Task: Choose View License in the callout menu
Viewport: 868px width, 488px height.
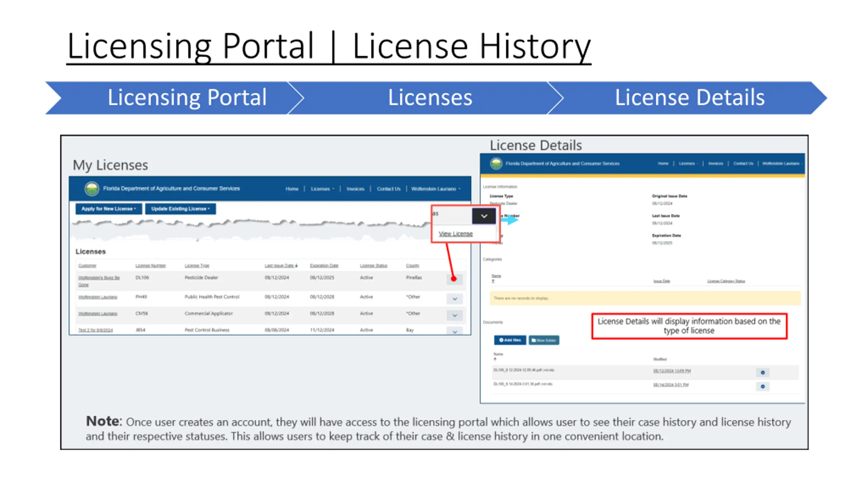Action: click(x=455, y=233)
